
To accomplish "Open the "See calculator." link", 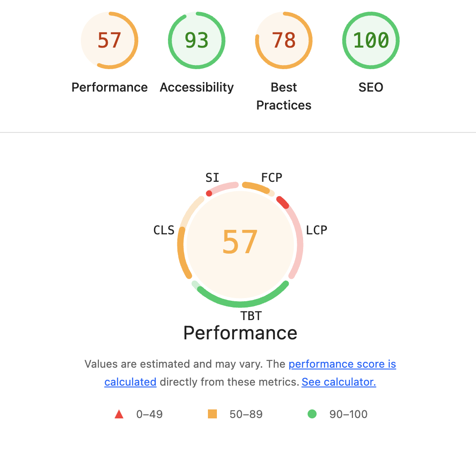I will [x=339, y=382].
